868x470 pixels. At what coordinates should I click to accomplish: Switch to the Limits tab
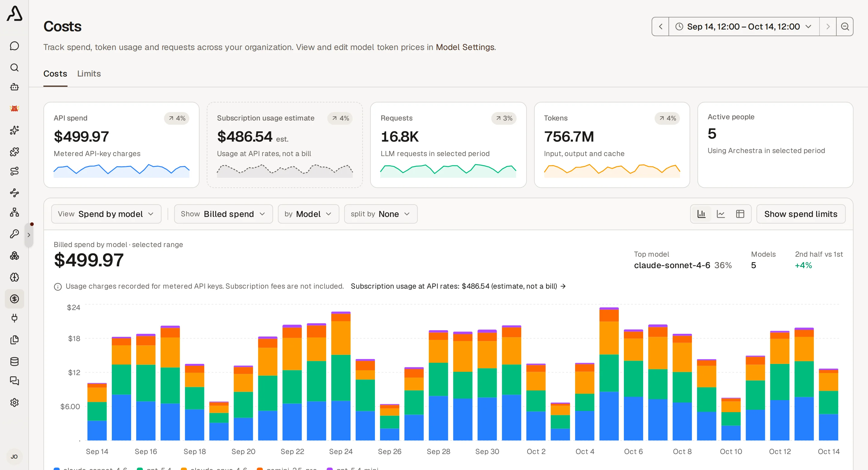coord(89,74)
